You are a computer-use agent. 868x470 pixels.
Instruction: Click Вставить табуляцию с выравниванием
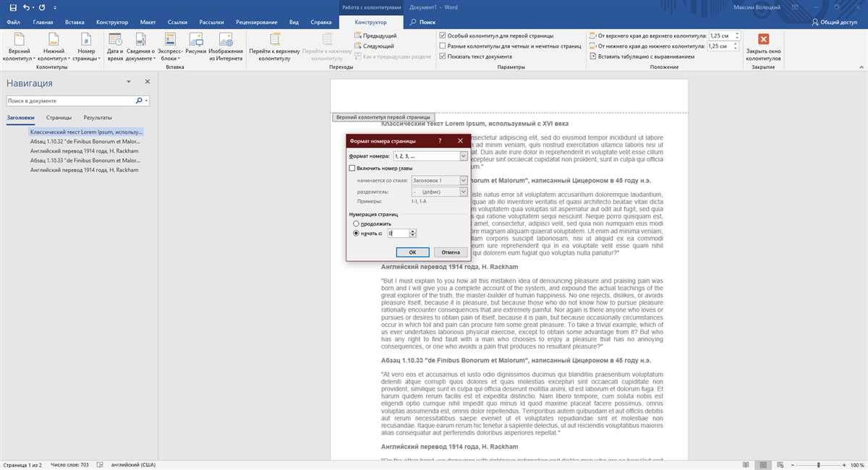pyautogui.click(x=642, y=56)
